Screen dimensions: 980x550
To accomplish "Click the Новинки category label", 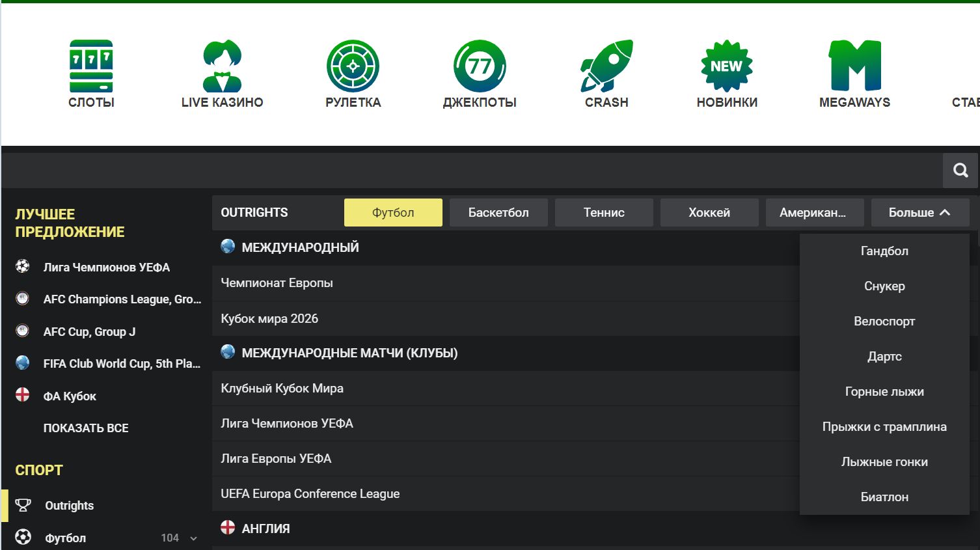I will [x=727, y=102].
